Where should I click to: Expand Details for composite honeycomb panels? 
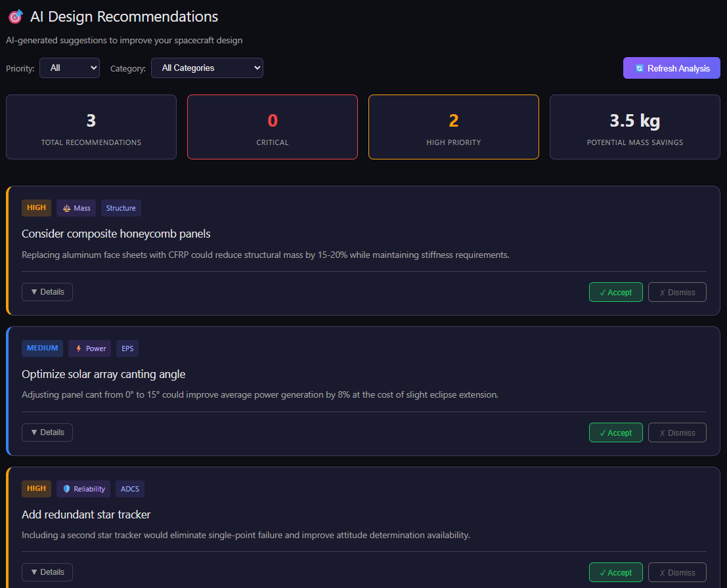47,292
